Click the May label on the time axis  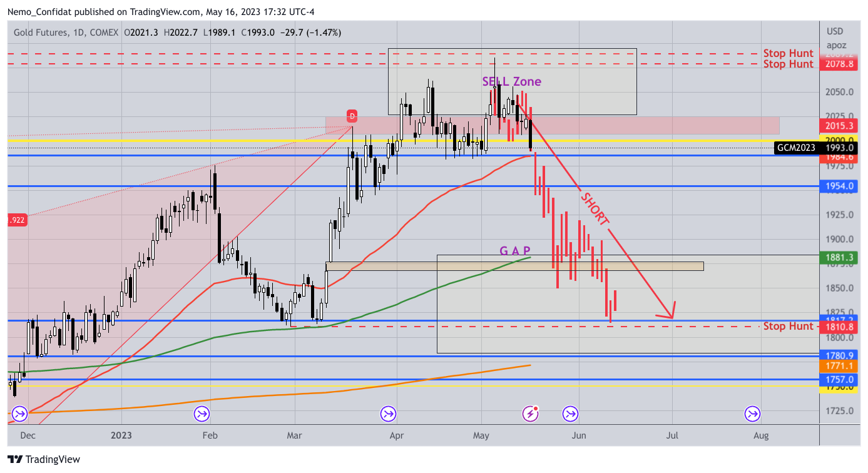[481, 434]
